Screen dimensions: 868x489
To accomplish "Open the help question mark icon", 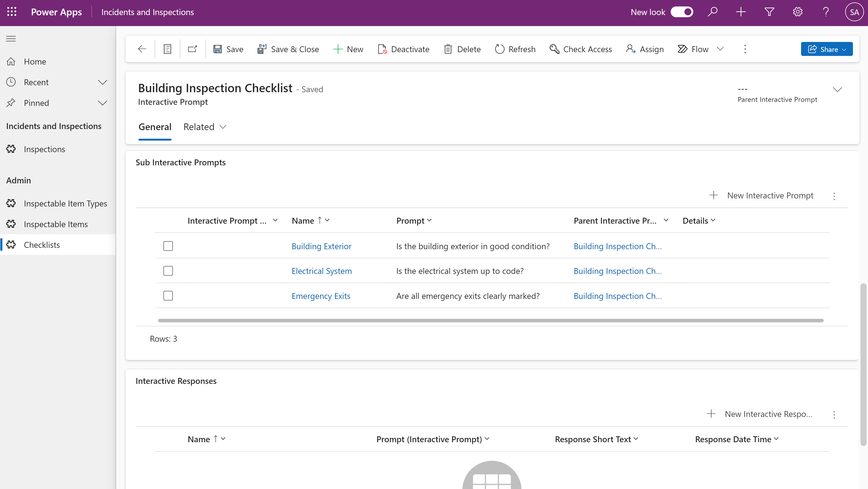I will coord(826,12).
